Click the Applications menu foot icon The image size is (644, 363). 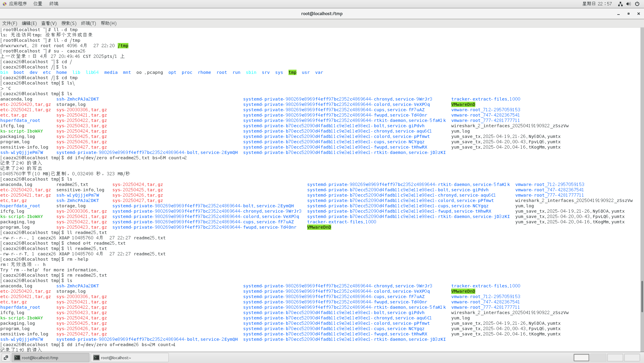click(x=4, y=4)
